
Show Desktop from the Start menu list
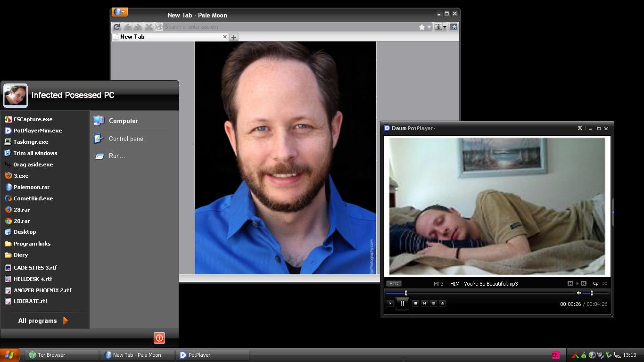[45, 232]
